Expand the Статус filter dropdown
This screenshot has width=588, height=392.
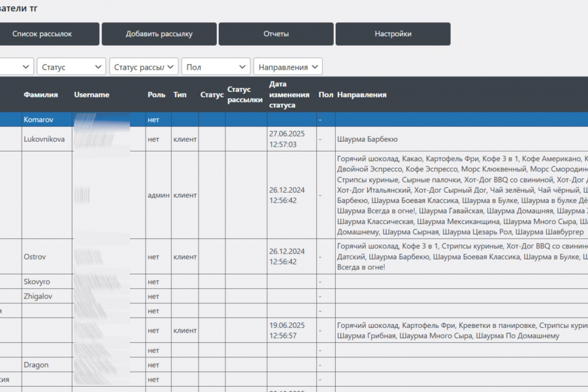click(x=71, y=67)
